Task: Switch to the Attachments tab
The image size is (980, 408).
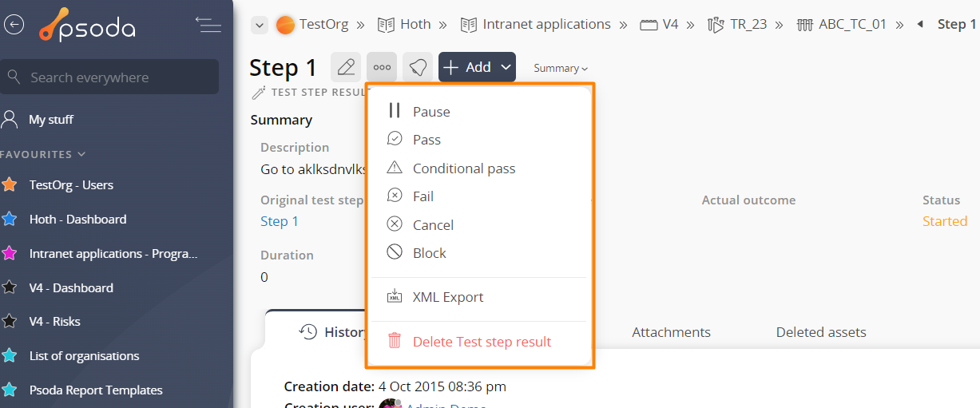Action: tap(671, 332)
